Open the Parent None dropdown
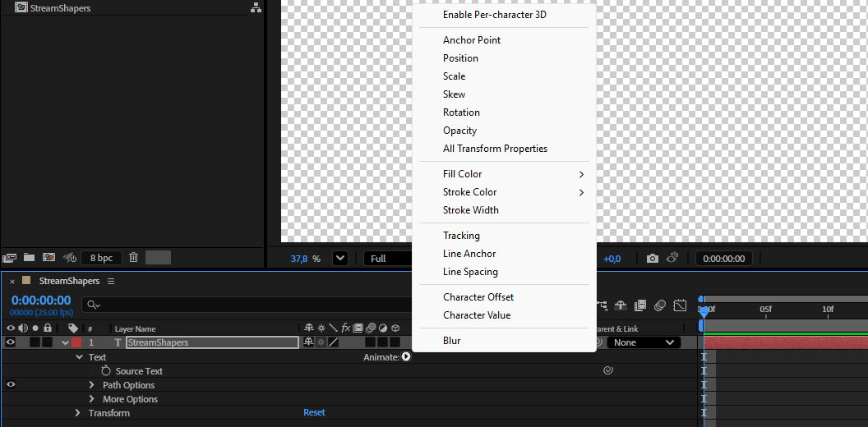This screenshot has width=868, height=427. tap(644, 342)
